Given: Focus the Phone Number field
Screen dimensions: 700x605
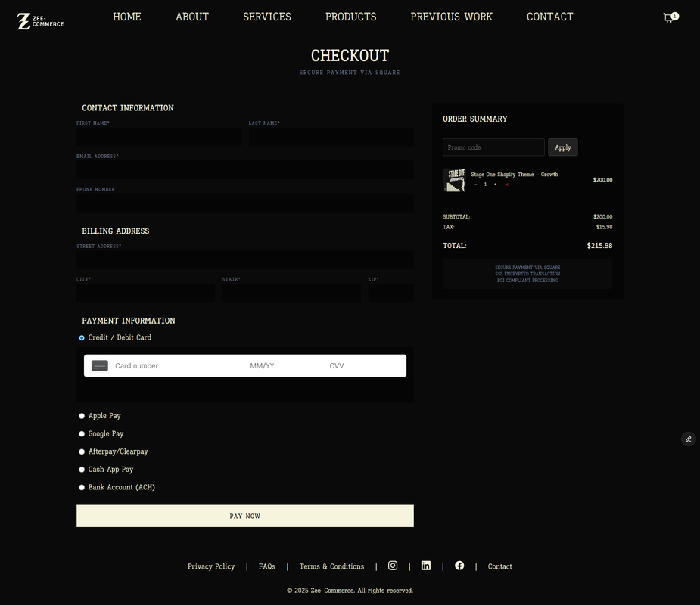Looking at the screenshot, I should click(x=245, y=203).
